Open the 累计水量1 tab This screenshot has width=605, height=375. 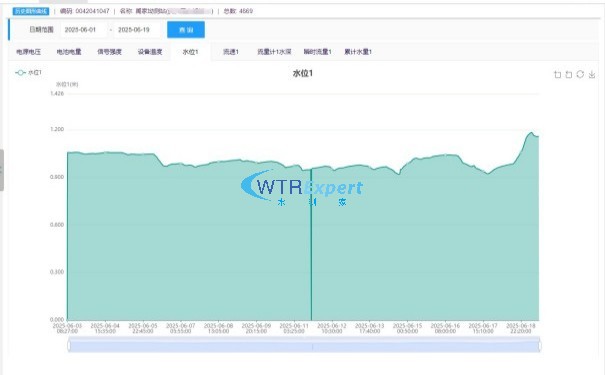(x=358, y=52)
